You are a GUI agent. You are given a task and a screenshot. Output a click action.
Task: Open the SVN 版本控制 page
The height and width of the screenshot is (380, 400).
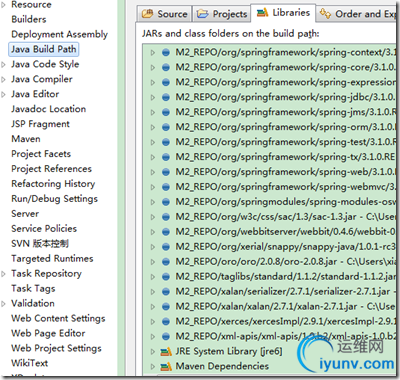[40, 244]
